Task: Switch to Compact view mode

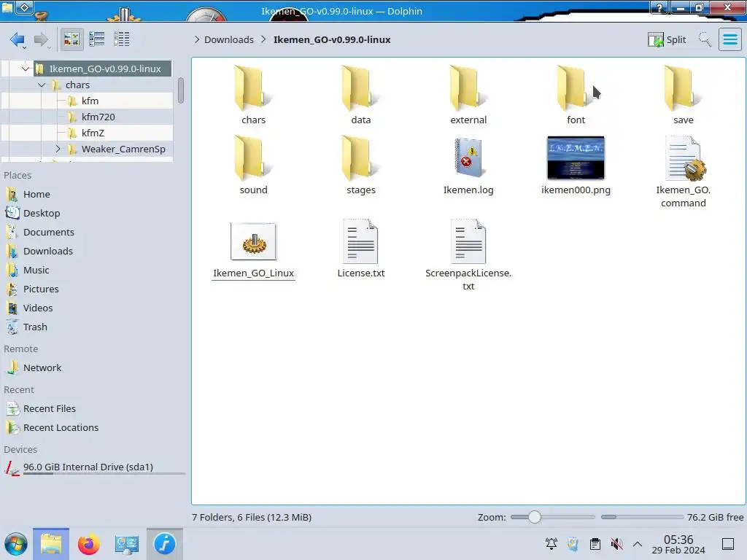Action: click(x=97, y=39)
